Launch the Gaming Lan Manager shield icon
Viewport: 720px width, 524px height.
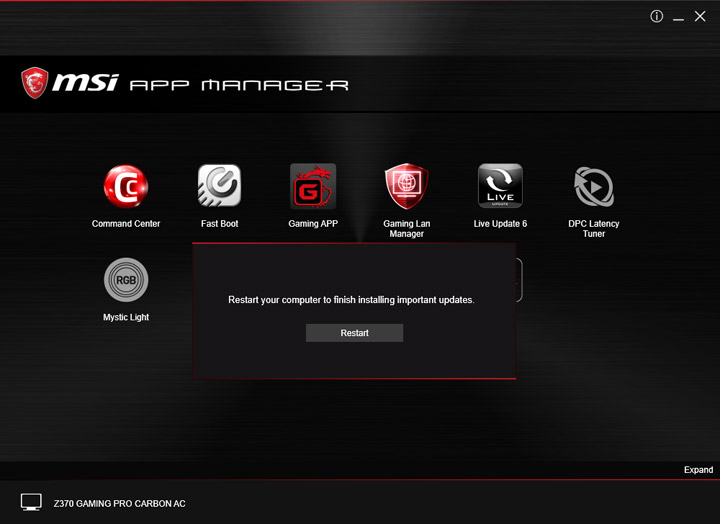tap(406, 186)
